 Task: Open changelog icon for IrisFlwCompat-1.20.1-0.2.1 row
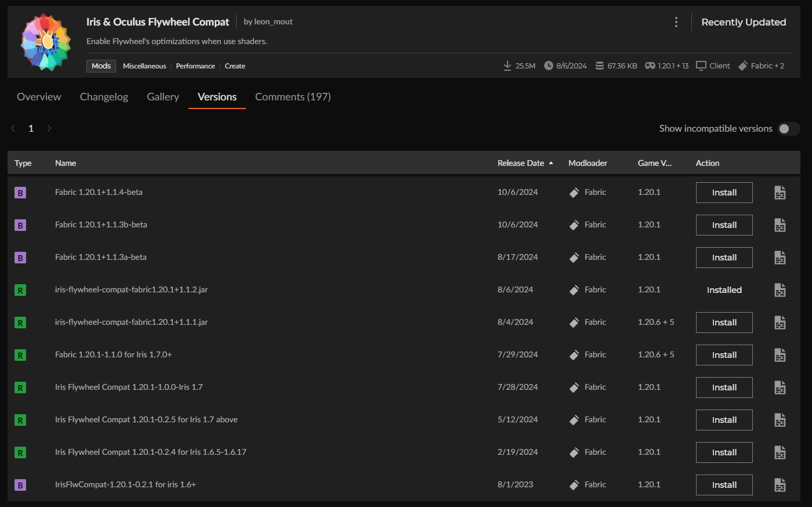(780, 485)
